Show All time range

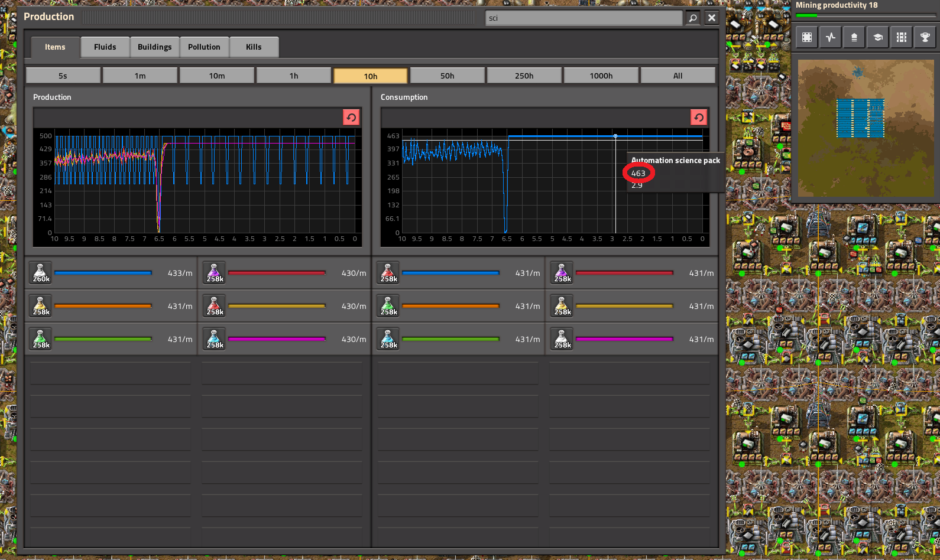678,76
